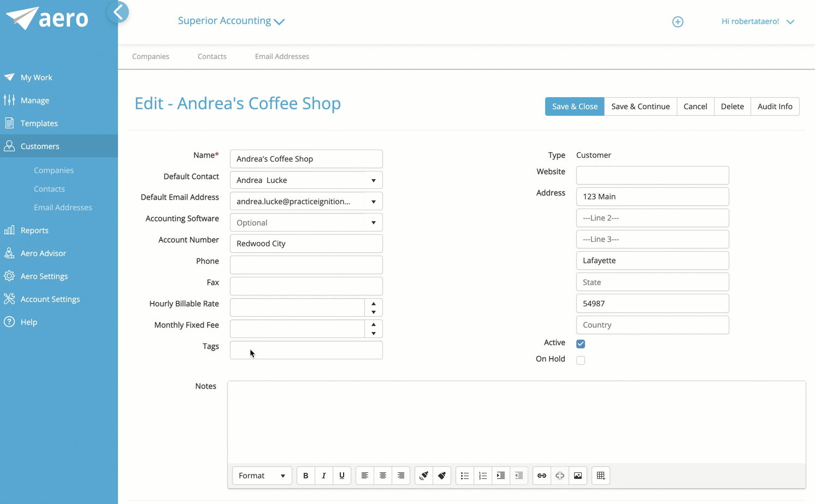Click into the Website input field
This screenshot has width=815, height=504.
[x=652, y=175]
